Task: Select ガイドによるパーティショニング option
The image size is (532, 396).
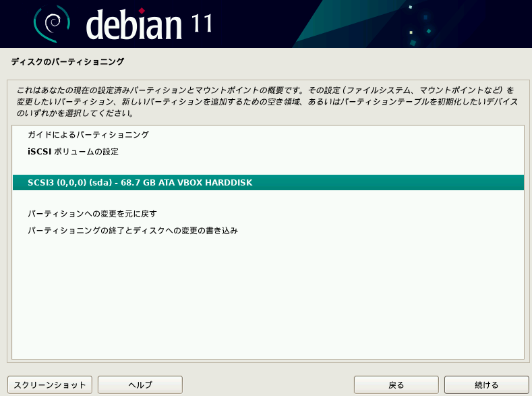Action: click(x=268, y=135)
